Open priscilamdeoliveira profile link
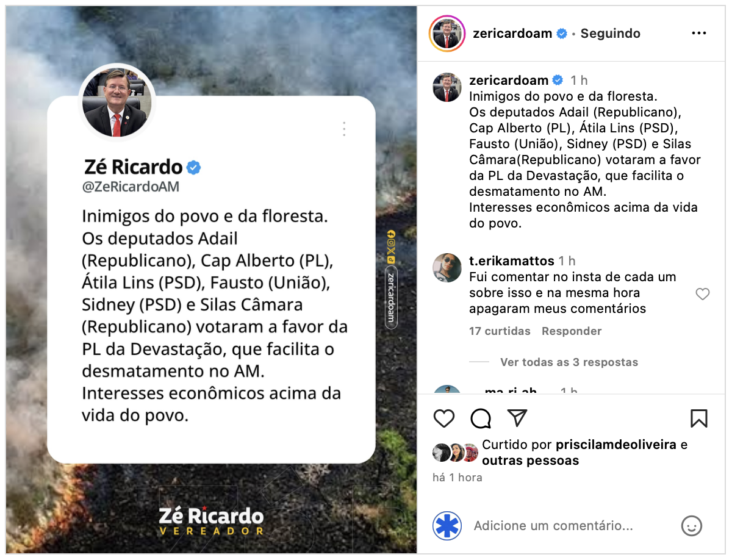The width and height of the screenshot is (732, 560). pyautogui.click(x=616, y=445)
